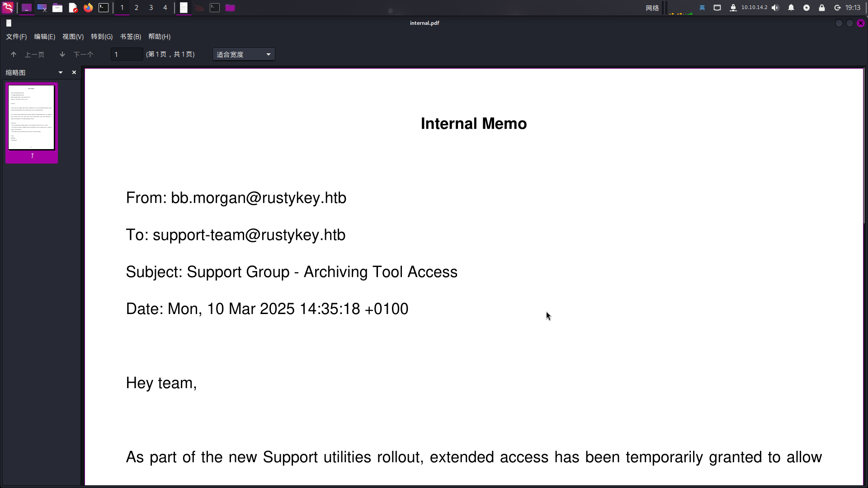
Task: Open the 视图(V) menu
Action: pos(73,37)
